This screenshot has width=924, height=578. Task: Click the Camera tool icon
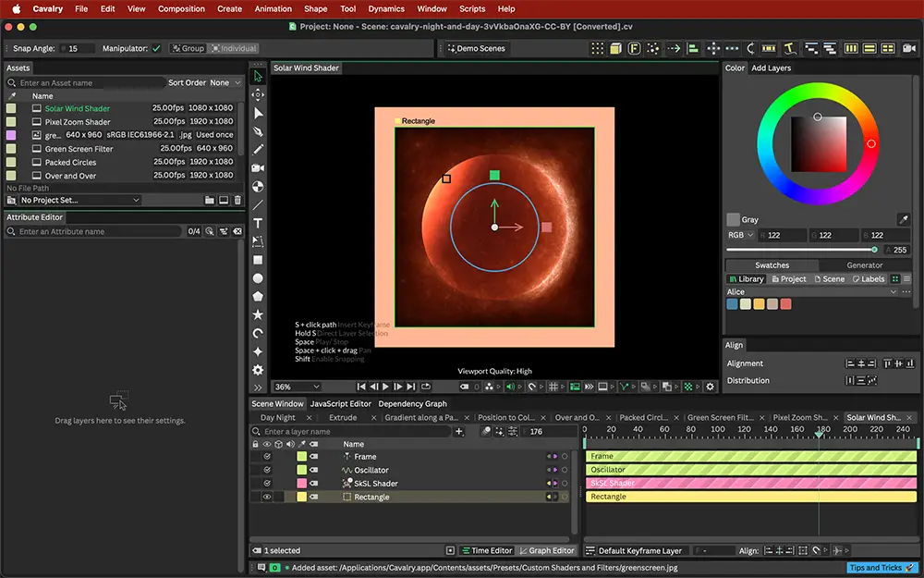[258, 168]
